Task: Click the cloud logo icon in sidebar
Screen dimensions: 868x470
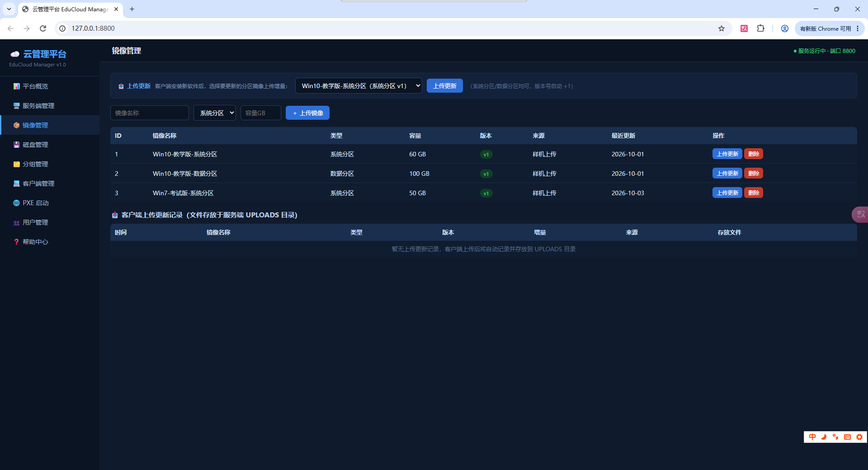Action: (15, 54)
